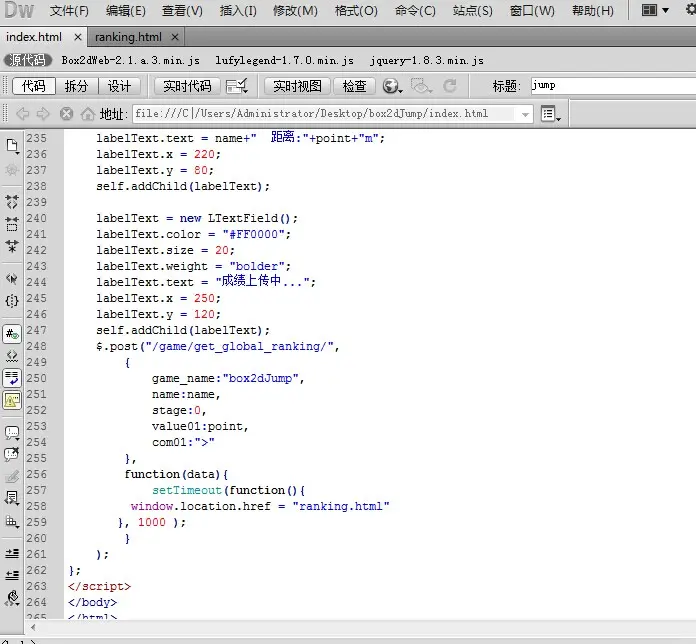Click the 标题 title input field
This screenshot has height=644, width=696.
click(613, 85)
